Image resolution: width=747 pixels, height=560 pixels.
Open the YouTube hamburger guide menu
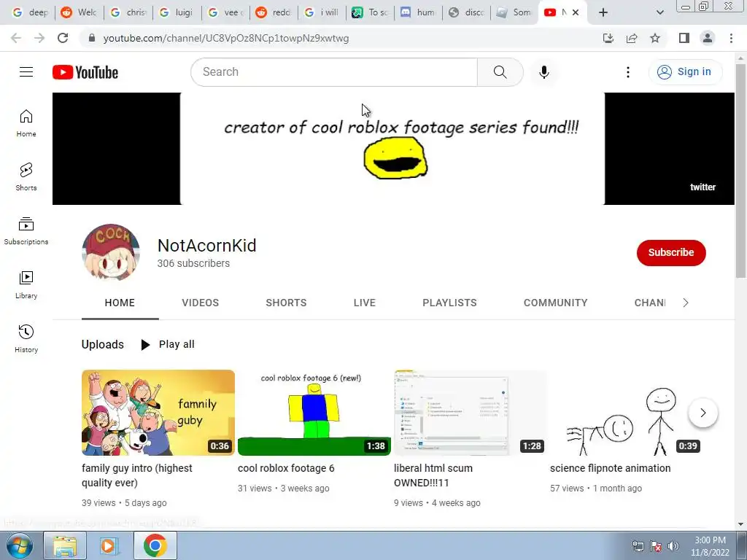pyautogui.click(x=26, y=72)
